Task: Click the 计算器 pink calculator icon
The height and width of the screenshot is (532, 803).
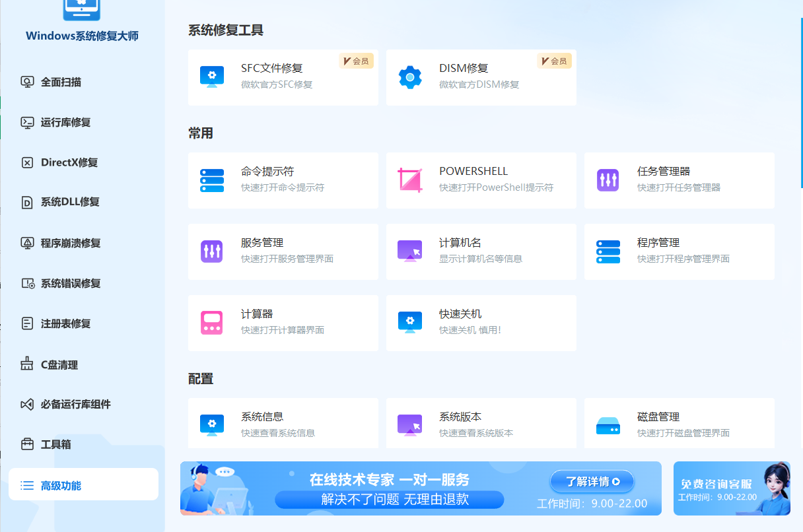Action: 212,323
